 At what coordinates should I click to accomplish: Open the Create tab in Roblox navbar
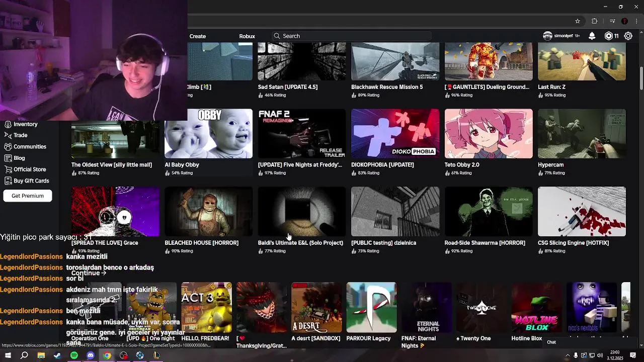(x=197, y=36)
